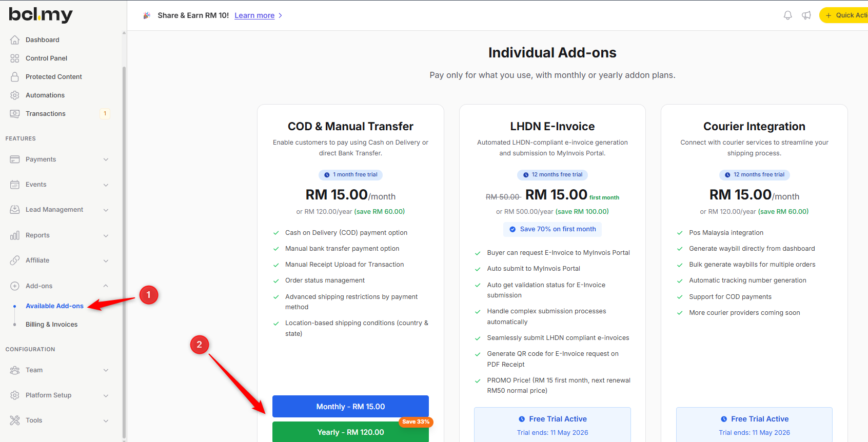Open the Affiliate menu item
The width and height of the screenshot is (868, 442).
point(37,260)
